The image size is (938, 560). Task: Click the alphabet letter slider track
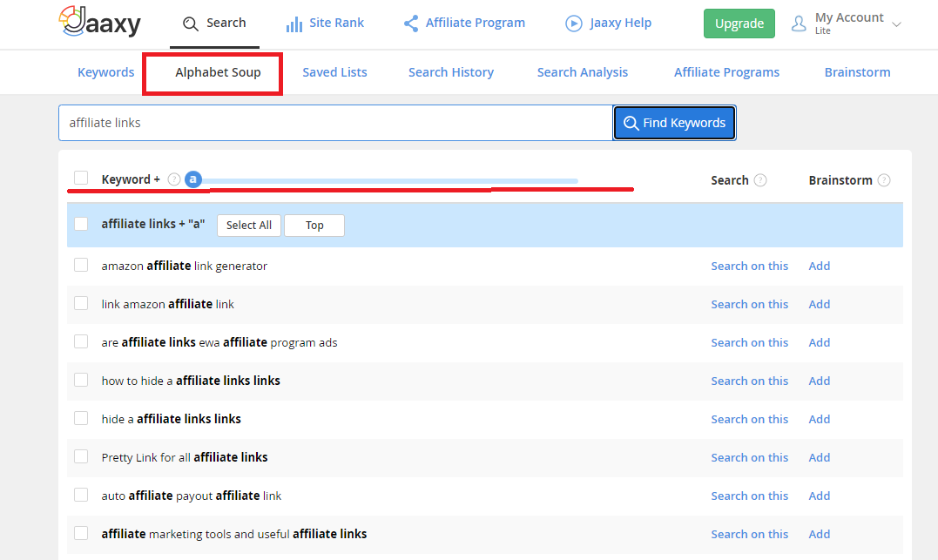point(390,180)
